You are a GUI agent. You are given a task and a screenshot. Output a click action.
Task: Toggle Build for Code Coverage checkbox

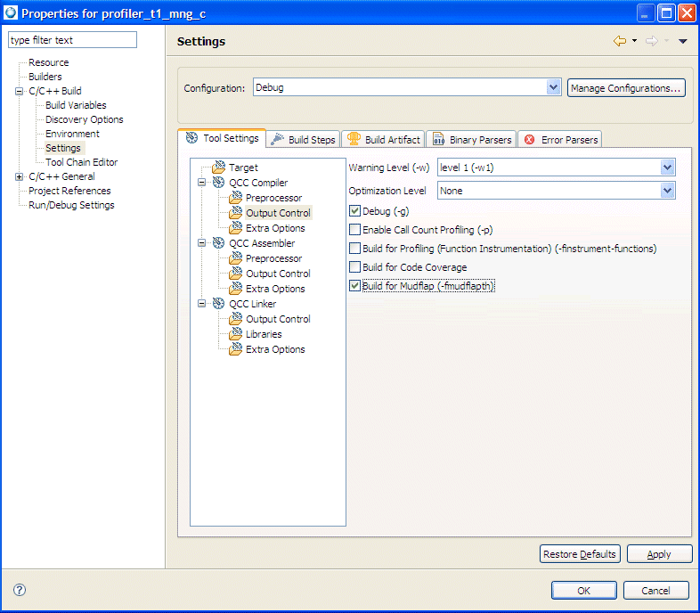355,267
